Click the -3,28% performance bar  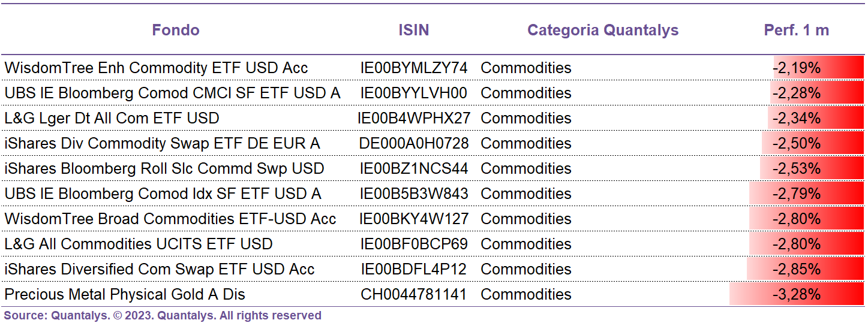click(x=797, y=294)
